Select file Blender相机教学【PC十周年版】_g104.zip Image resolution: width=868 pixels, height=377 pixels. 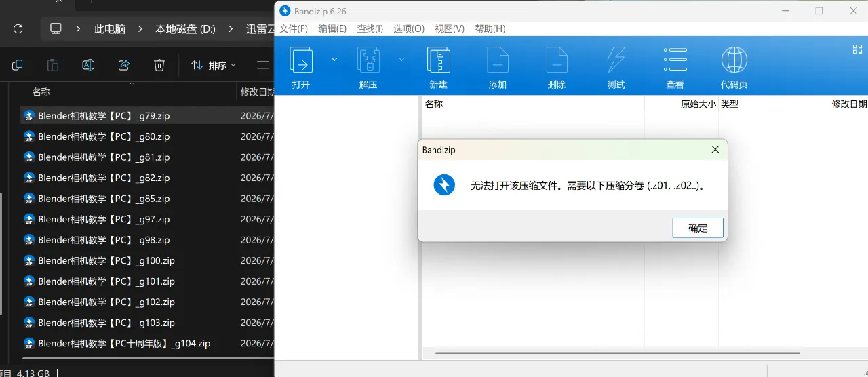[124, 343]
